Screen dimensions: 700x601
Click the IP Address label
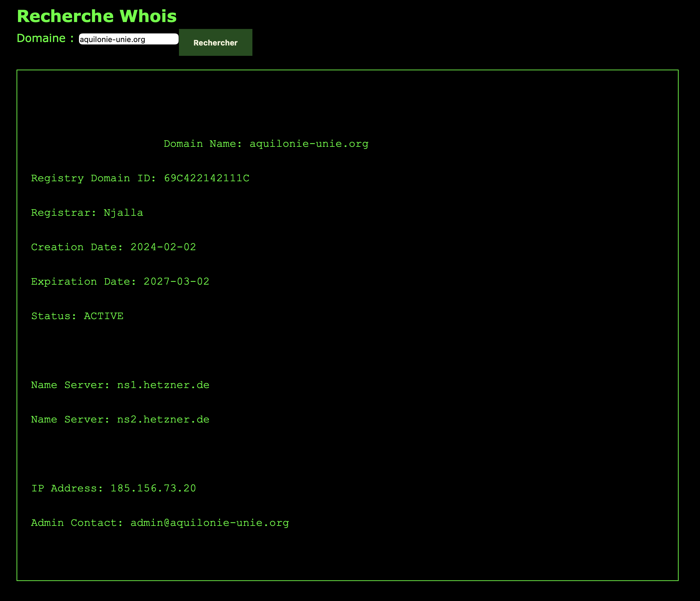coord(67,488)
